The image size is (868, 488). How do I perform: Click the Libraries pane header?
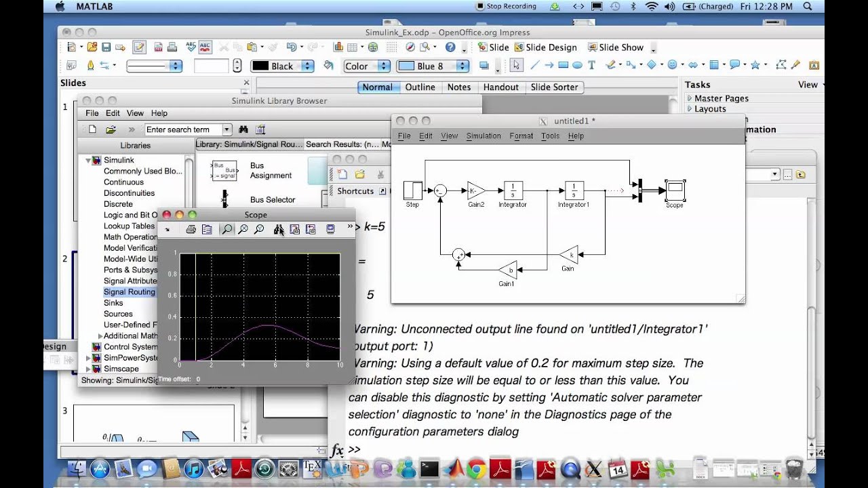(x=136, y=145)
